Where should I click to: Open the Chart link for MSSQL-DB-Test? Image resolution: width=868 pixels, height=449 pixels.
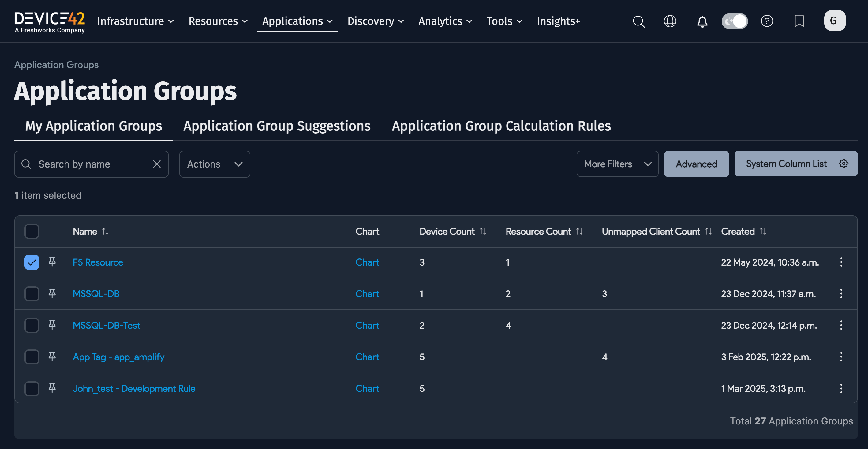click(367, 325)
